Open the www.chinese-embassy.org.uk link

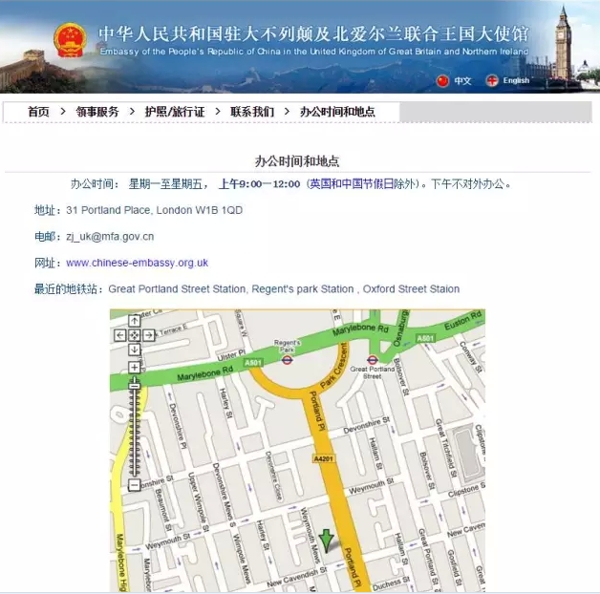point(137,263)
